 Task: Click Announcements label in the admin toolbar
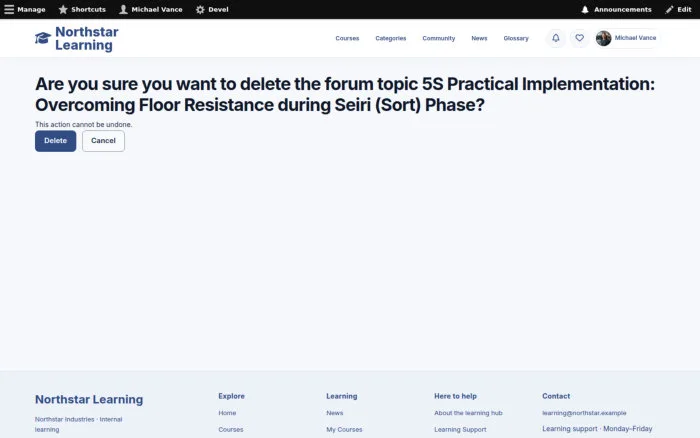(x=622, y=9)
